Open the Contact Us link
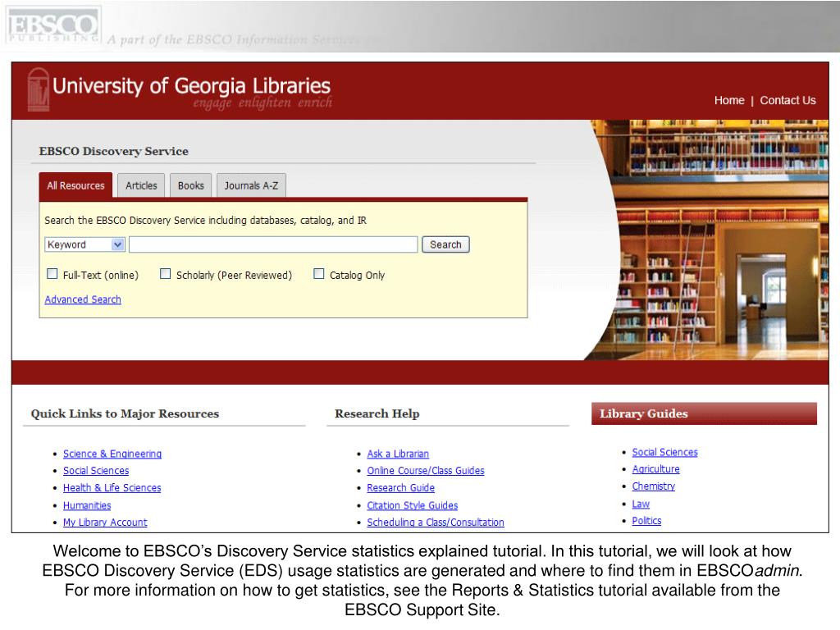The image size is (840, 630). tap(787, 100)
